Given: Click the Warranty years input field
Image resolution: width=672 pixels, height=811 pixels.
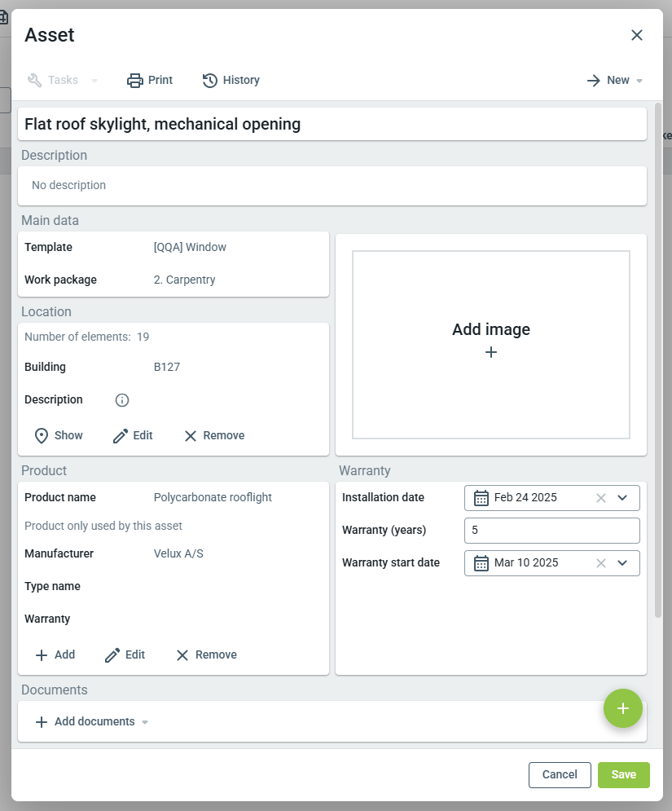Looking at the screenshot, I should [x=551, y=531].
